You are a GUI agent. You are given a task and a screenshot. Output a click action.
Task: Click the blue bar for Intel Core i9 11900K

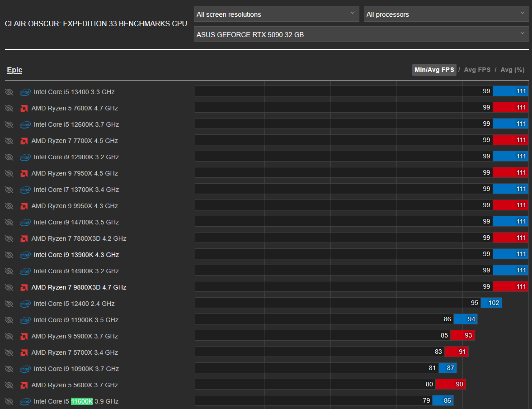click(x=466, y=319)
